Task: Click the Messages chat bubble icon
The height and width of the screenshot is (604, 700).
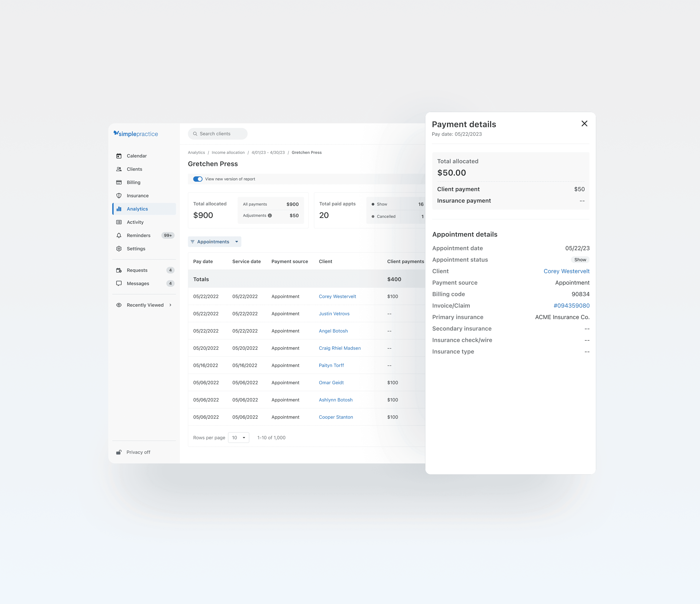Action: pos(119,284)
